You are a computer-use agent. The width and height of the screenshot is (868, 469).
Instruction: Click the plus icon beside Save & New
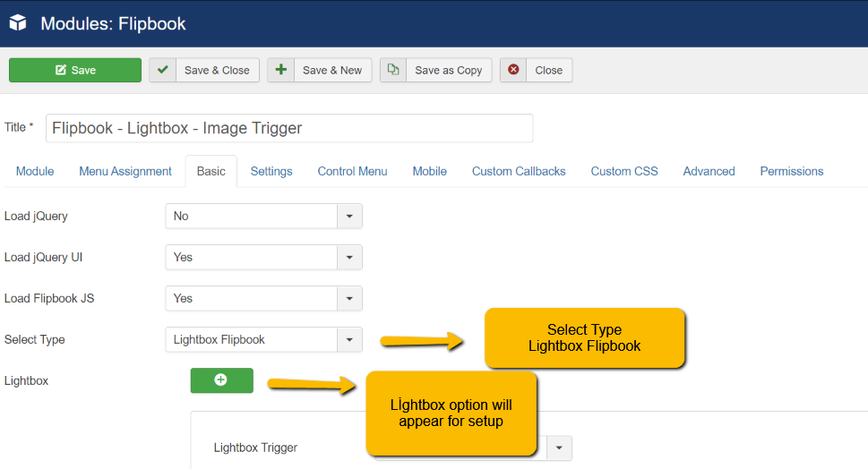281,70
